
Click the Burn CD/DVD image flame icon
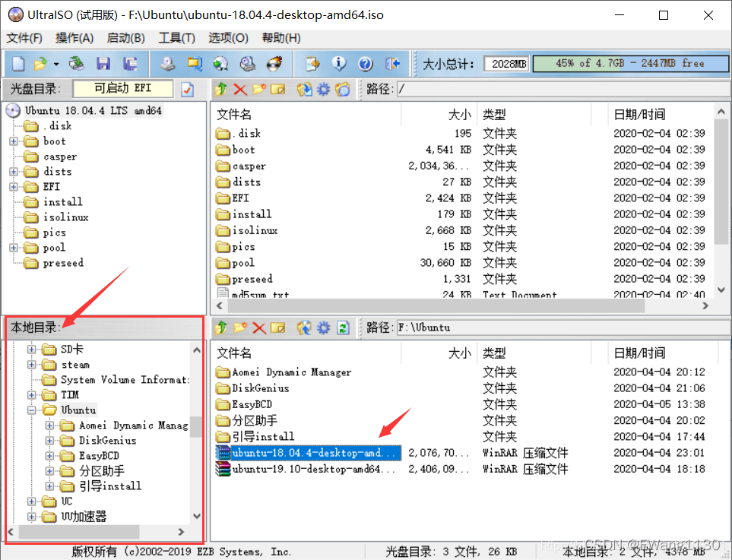(x=274, y=64)
